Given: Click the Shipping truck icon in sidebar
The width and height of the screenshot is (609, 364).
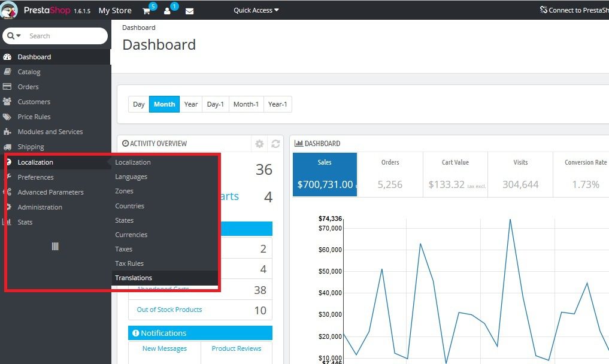Looking at the screenshot, I should 7,147.
